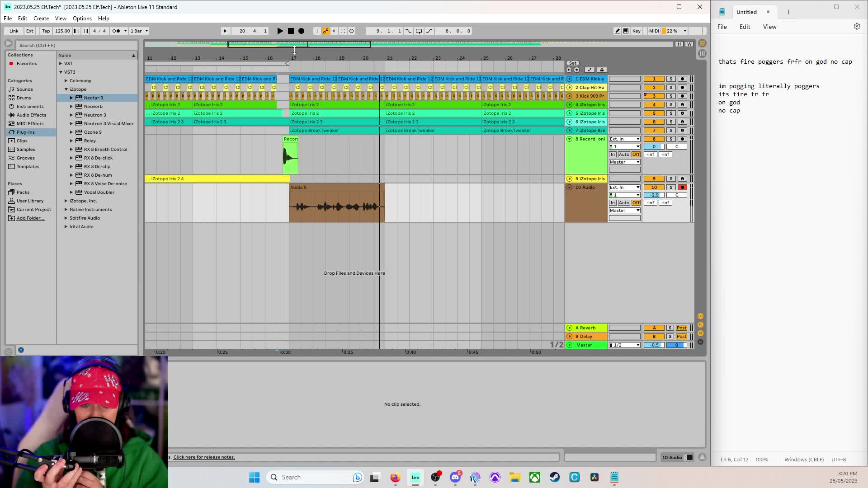
Task: Open the browser groove pool icon
Action: tap(8, 351)
